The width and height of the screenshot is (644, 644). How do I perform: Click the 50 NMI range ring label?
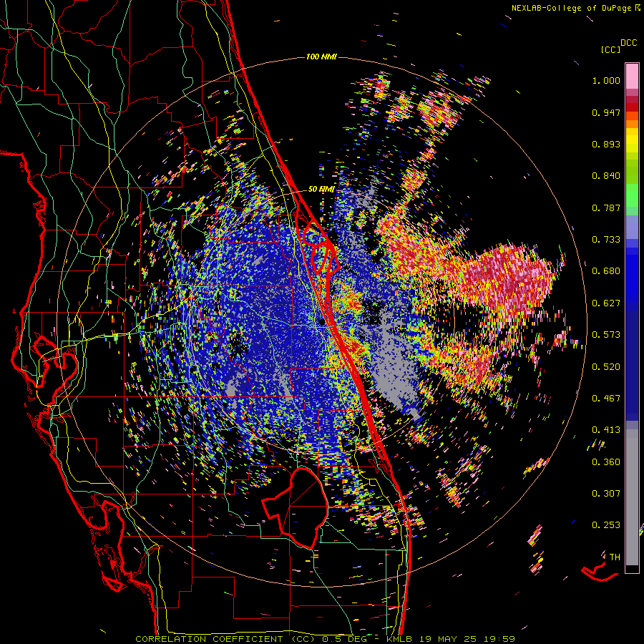(321, 190)
